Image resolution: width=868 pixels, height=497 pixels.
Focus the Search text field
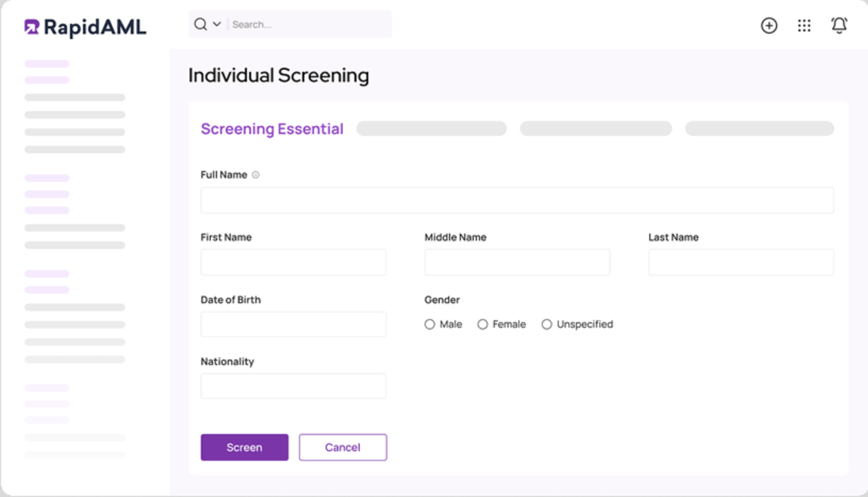pyautogui.click(x=309, y=25)
